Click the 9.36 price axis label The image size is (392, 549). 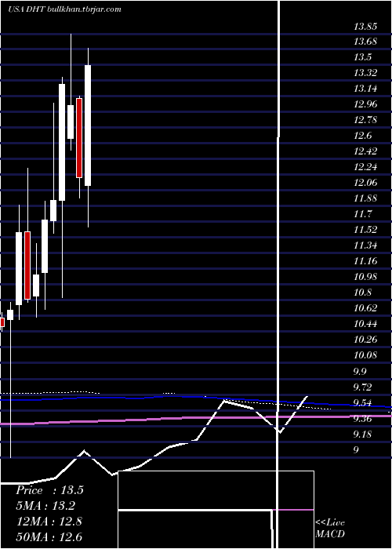[x=362, y=419]
